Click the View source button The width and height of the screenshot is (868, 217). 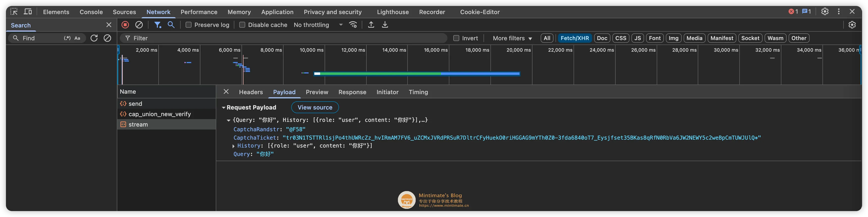tap(315, 107)
